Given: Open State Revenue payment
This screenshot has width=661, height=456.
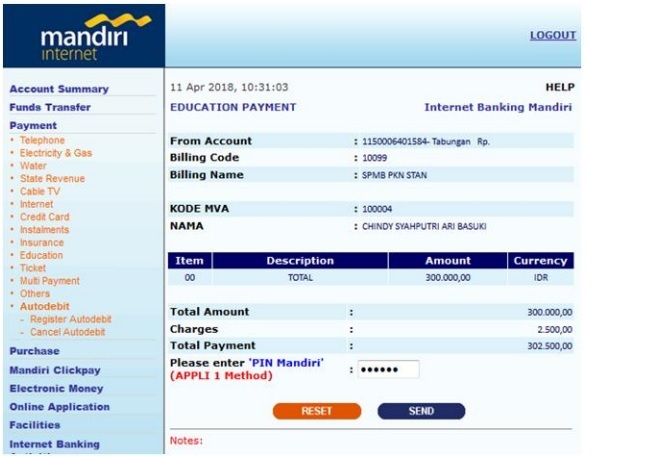Looking at the screenshot, I should tap(52, 179).
